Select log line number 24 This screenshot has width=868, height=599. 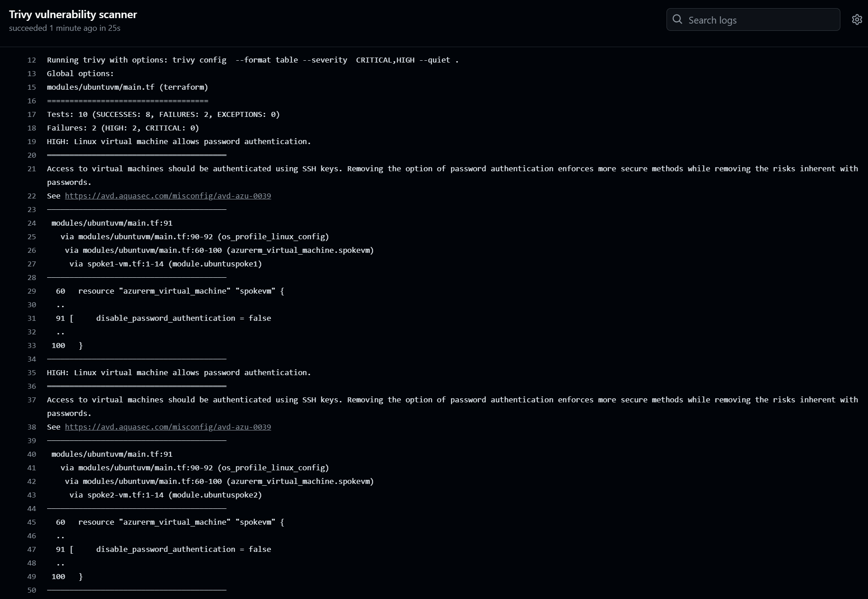tap(32, 223)
